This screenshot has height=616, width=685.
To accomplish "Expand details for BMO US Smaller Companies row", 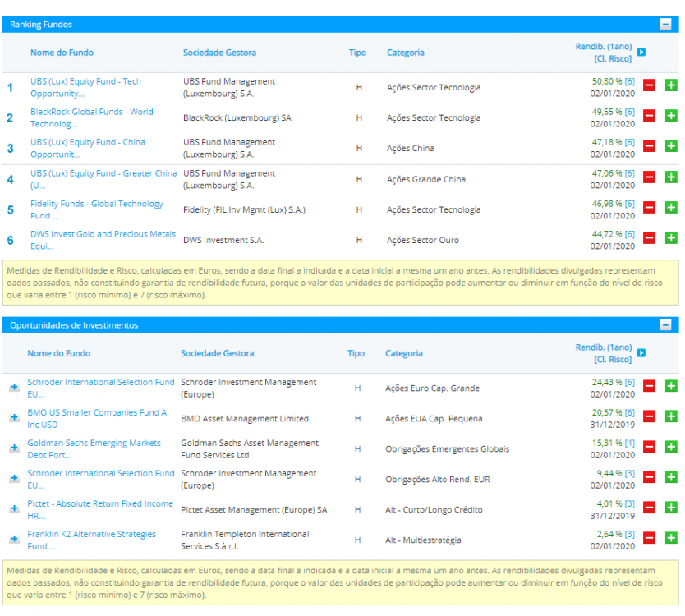I will [x=14, y=418].
